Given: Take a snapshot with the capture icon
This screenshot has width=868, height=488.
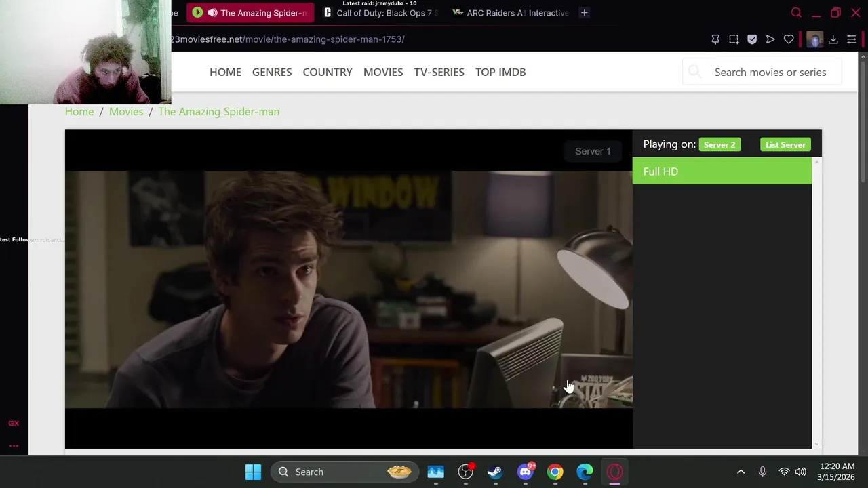Looking at the screenshot, I should (734, 39).
